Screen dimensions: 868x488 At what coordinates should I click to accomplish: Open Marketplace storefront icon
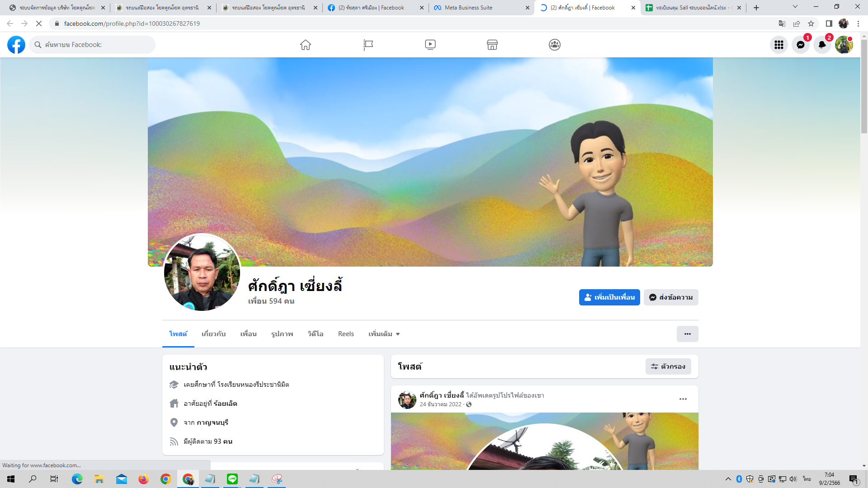pyautogui.click(x=492, y=45)
